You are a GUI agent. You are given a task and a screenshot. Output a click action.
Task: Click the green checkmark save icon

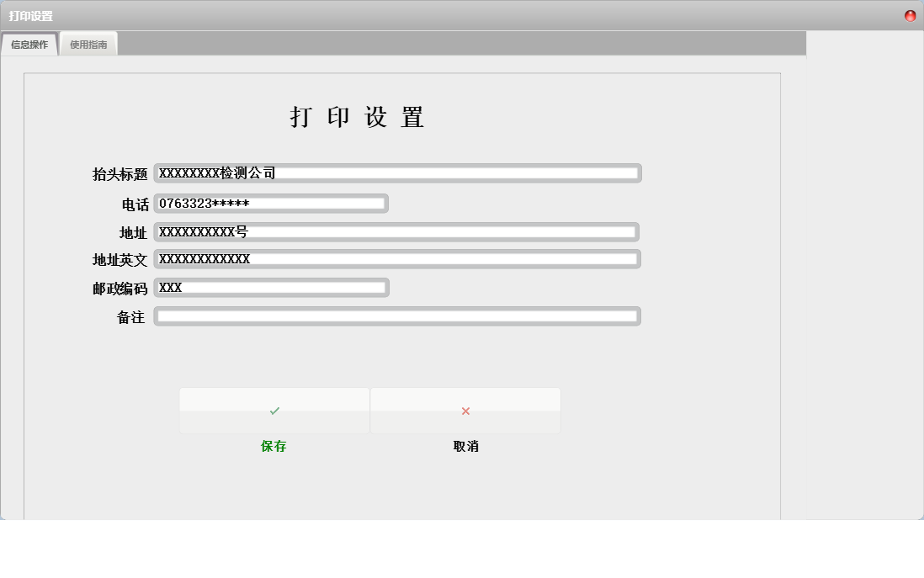[x=274, y=411]
